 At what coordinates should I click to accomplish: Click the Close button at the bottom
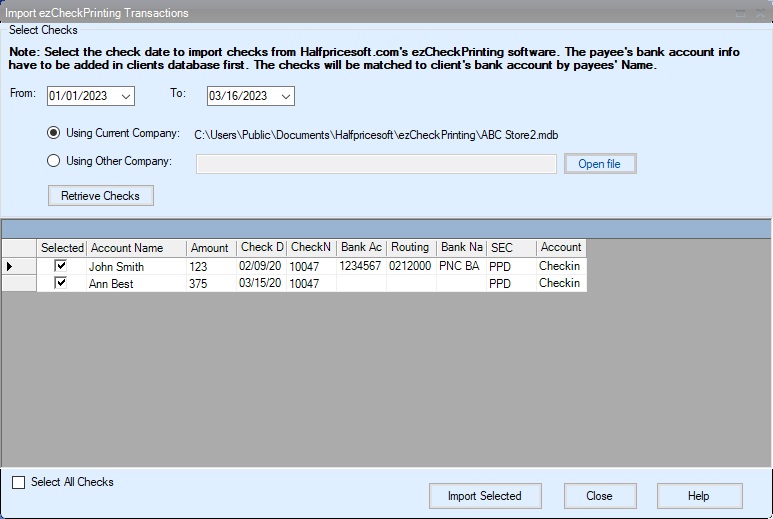(x=599, y=496)
